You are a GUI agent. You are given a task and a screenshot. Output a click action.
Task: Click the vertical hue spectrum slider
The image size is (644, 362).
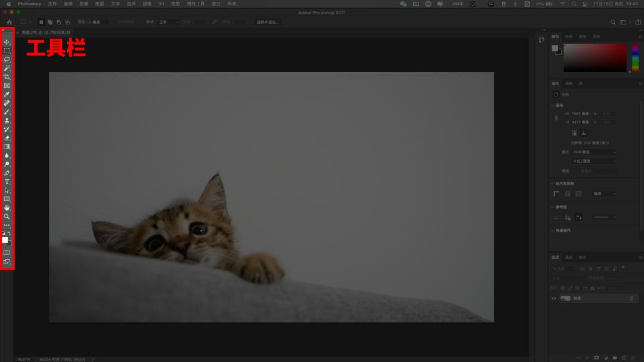coord(635,58)
